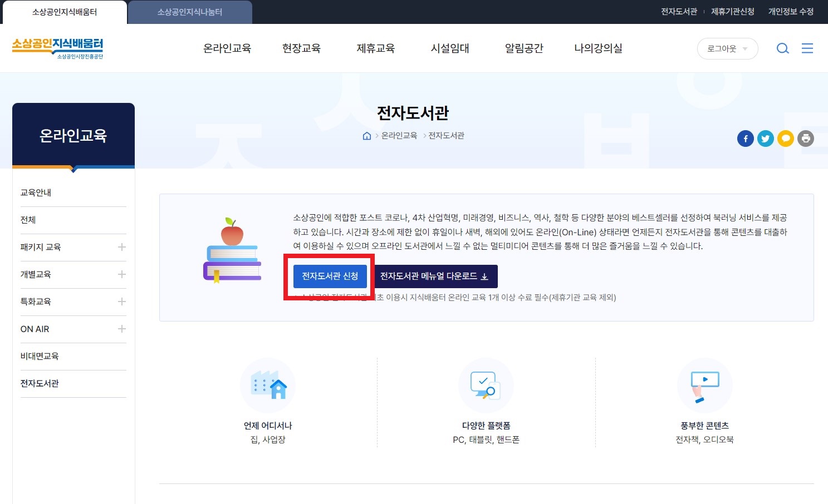
Task: Click the books with apple illustration
Action: pyautogui.click(x=232, y=250)
